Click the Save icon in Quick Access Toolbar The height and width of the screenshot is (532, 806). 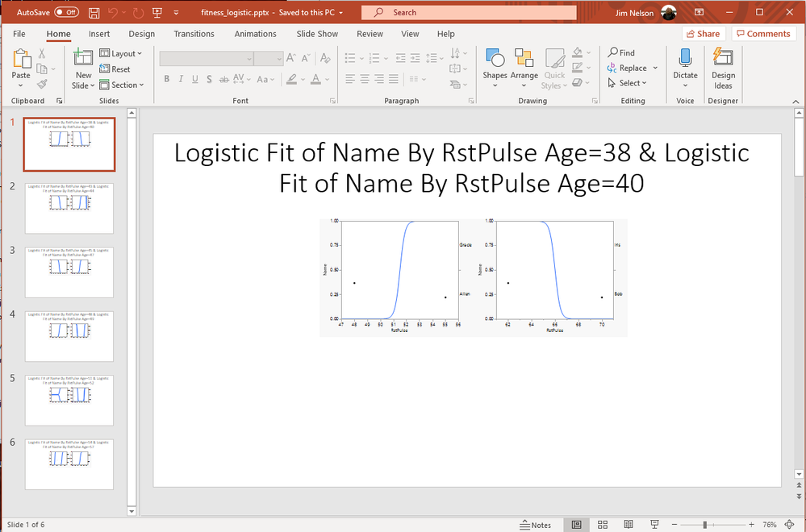(x=94, y=12)
